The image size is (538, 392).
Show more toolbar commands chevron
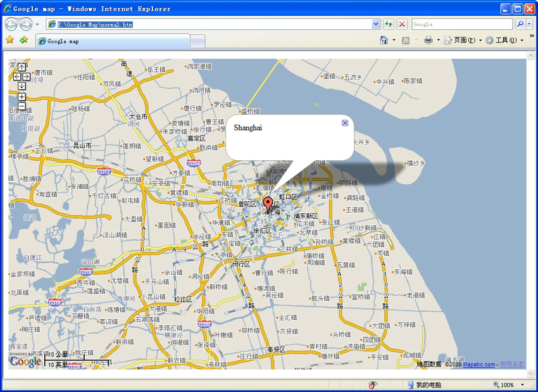click(532, 35)
